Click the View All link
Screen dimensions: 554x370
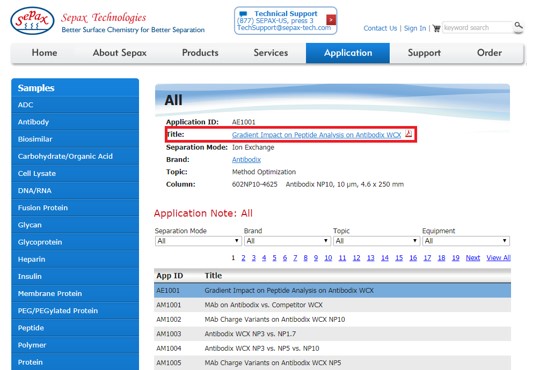(x=498, y=258)
